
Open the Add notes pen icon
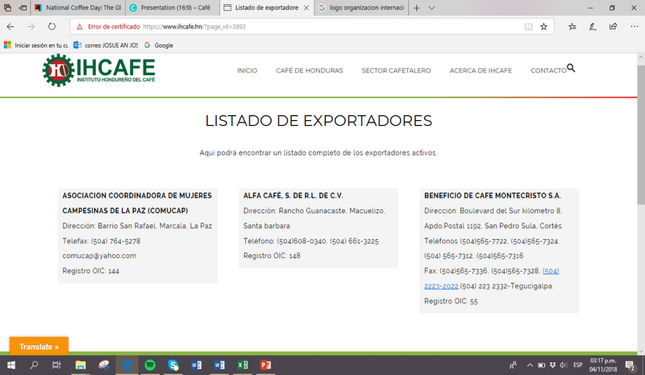[592, 27]
